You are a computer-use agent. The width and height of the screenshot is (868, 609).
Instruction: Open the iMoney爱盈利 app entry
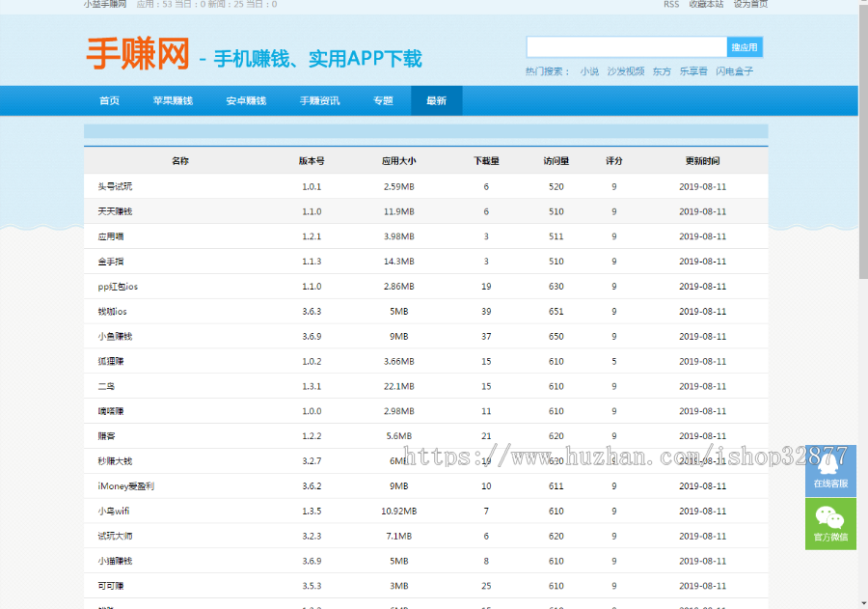125,486
